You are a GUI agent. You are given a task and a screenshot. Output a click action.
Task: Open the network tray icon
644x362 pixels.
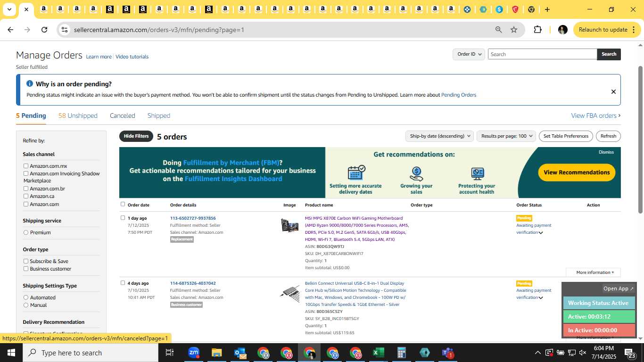click(x=571, y=353)
